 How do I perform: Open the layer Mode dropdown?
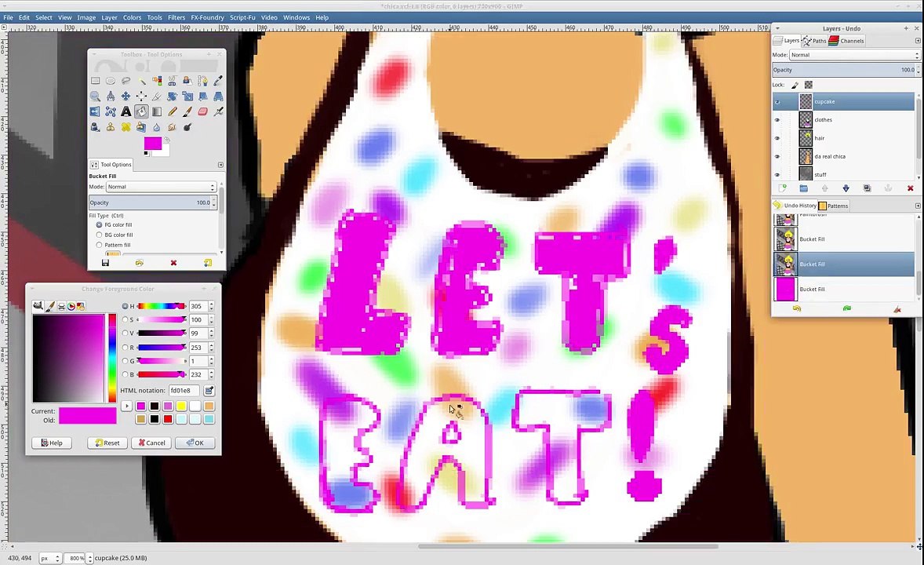click(854, 55)
